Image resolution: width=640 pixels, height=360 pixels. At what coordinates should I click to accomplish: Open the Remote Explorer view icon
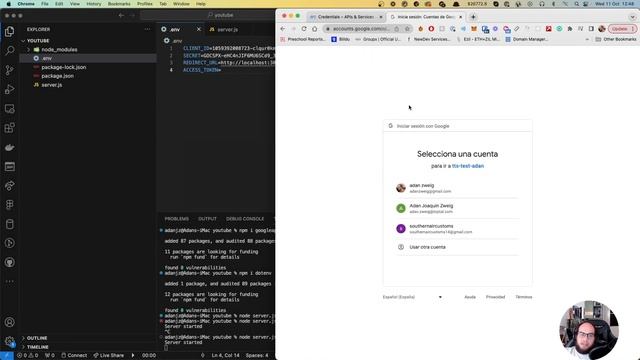pyautogui.click(x=9, y=109)
